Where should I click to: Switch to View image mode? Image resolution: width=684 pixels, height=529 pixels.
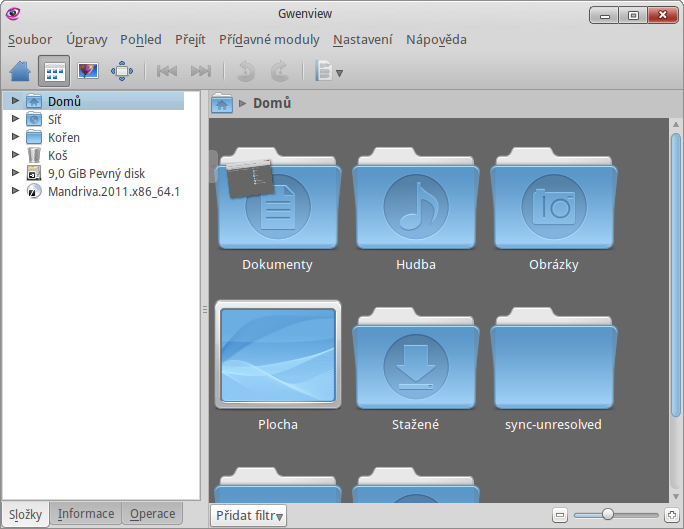click(88, 71)
